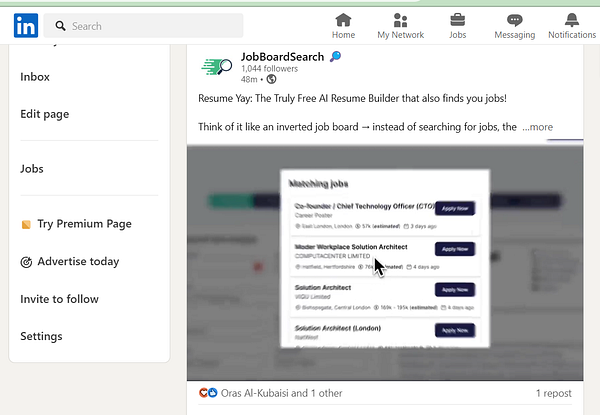Open the JobBoardSearch page name link

point(282,57)
